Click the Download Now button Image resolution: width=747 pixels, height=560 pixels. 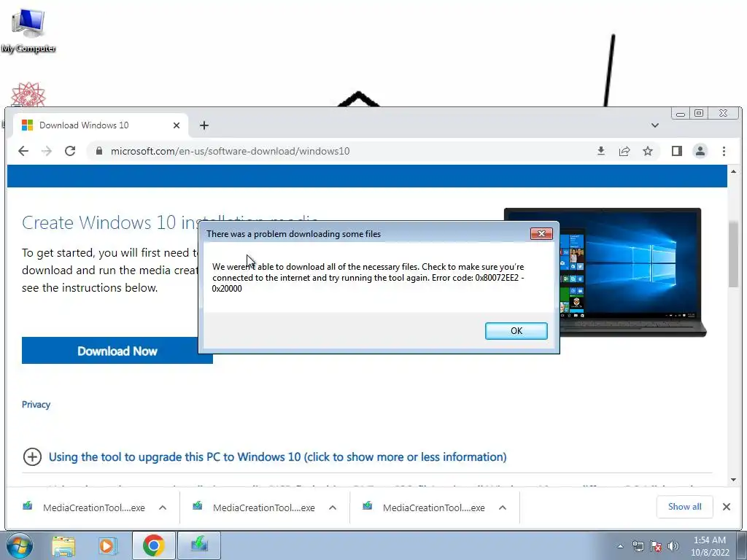(117, 351)
